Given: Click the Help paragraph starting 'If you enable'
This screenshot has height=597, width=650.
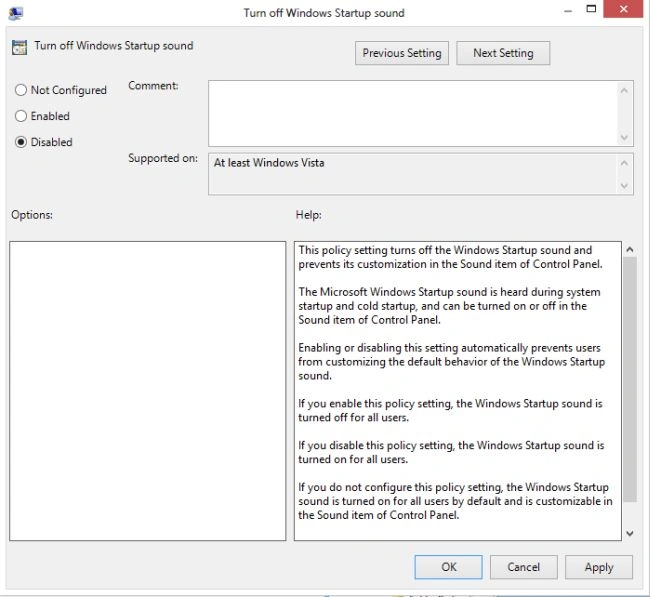Looking at the screenshot, I should point(450,410).
